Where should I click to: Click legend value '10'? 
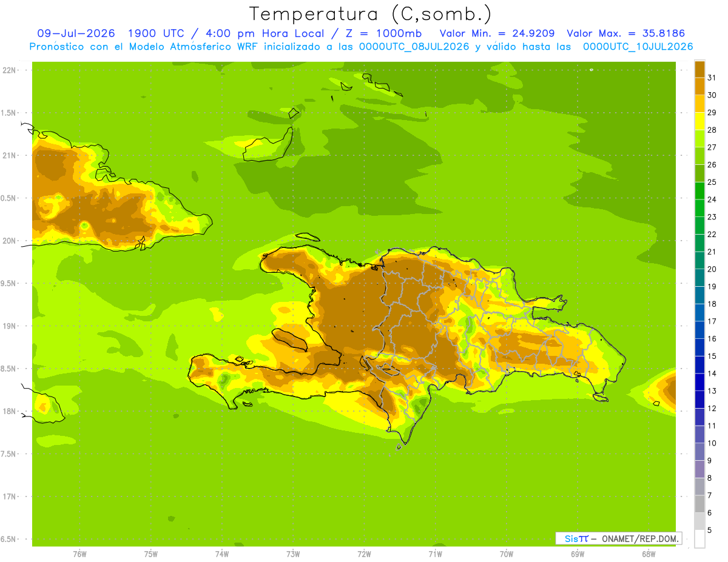712,443
